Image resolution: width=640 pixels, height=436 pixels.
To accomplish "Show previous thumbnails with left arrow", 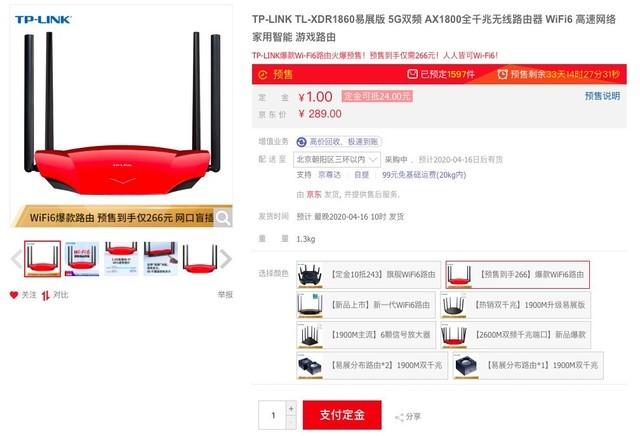I will (x=16, y=258).
